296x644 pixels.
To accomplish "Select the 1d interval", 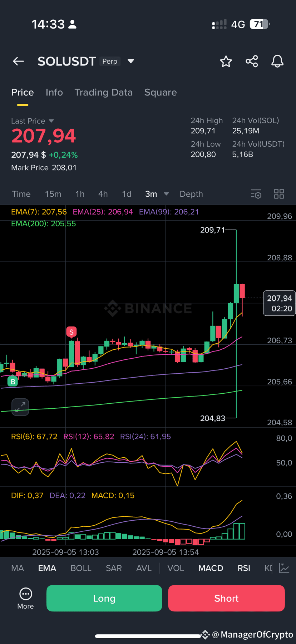I will (127, 194).
